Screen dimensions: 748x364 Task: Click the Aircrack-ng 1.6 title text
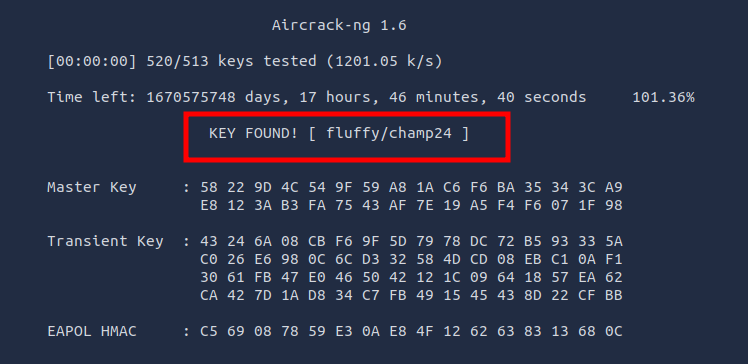[339, 25]
